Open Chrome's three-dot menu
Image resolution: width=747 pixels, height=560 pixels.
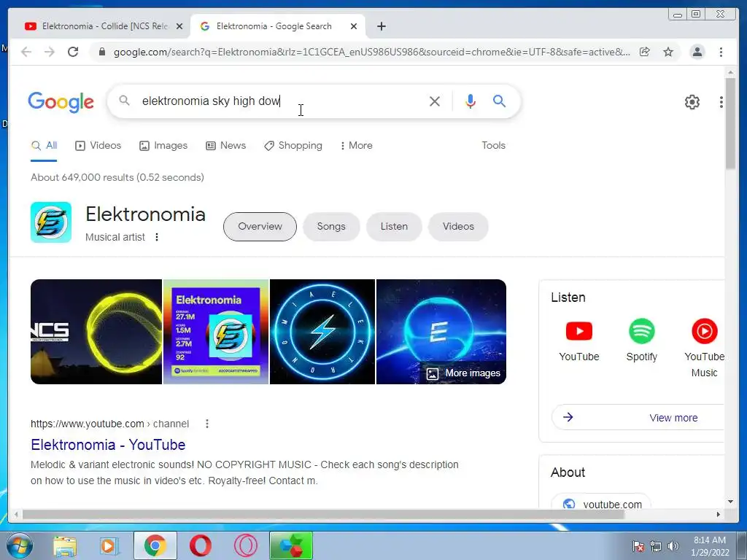click(721, 52)
